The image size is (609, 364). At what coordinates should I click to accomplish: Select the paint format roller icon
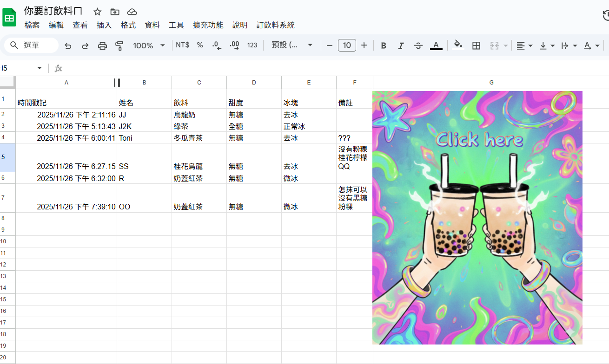(x=119, y=45)
